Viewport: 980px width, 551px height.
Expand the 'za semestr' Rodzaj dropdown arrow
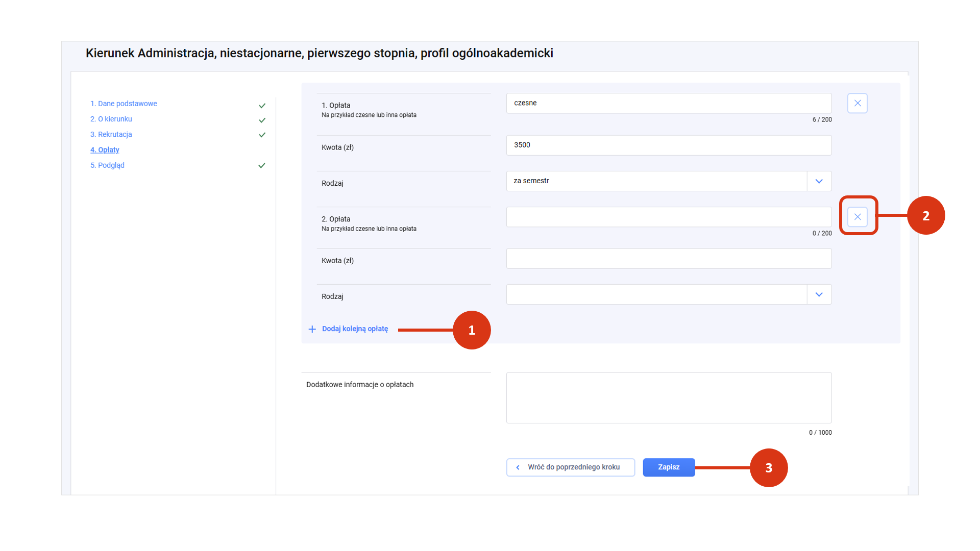tap(819, 181)
